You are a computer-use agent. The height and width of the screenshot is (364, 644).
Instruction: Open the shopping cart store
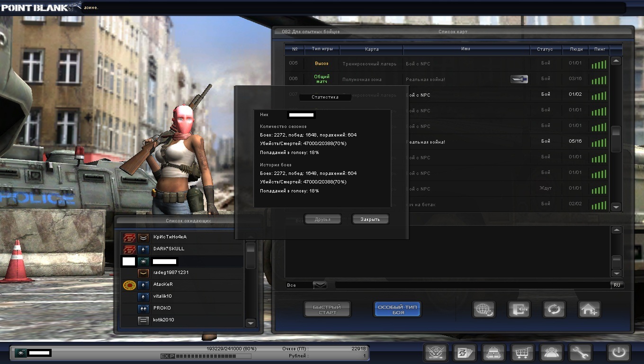tap(522, 353)
